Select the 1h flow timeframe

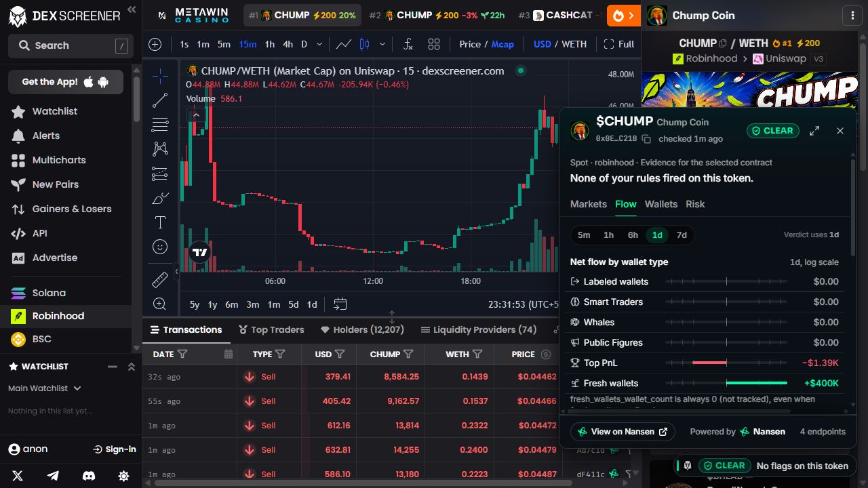click(x=608, y=235)
